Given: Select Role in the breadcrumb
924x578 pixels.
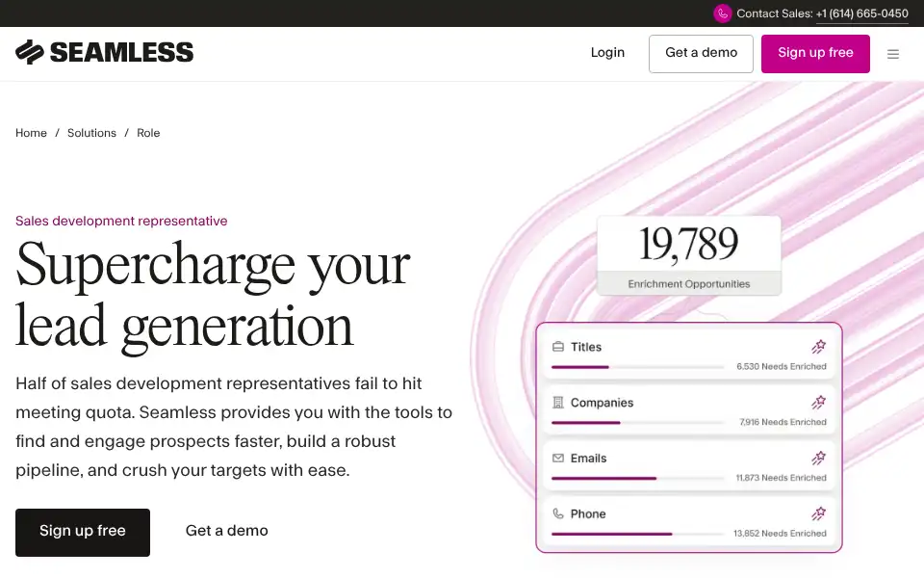Looking at the screenshot, I should coord(148,133).
